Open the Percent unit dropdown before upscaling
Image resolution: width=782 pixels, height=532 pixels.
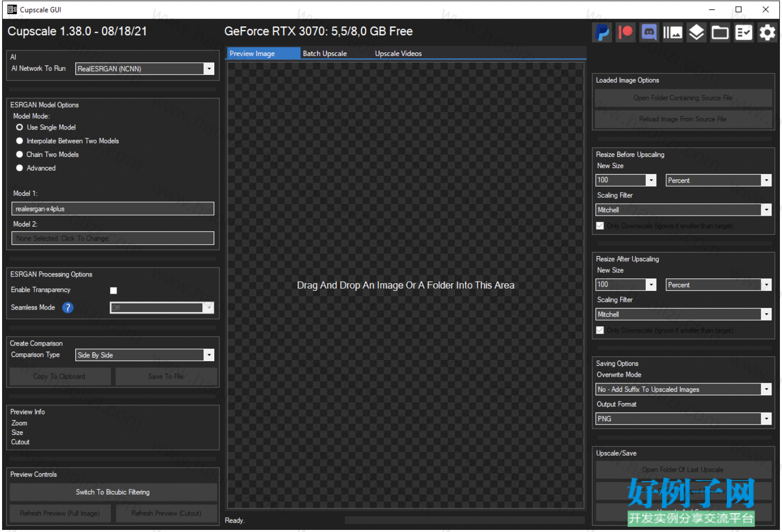pyautogui.click(x=718, y=180)
